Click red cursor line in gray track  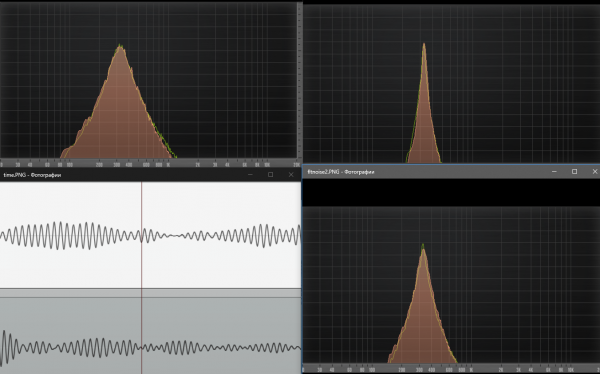point(142,336)
